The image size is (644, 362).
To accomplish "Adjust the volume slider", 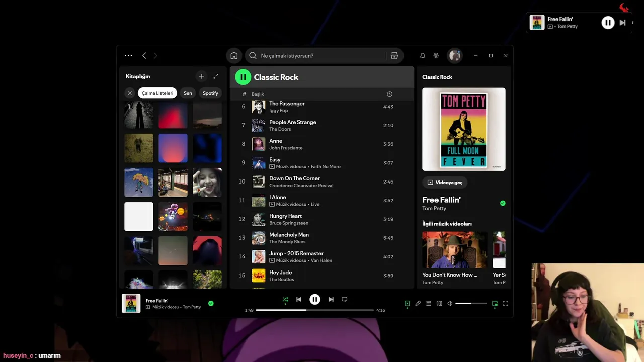I will [x=471, y=304].
